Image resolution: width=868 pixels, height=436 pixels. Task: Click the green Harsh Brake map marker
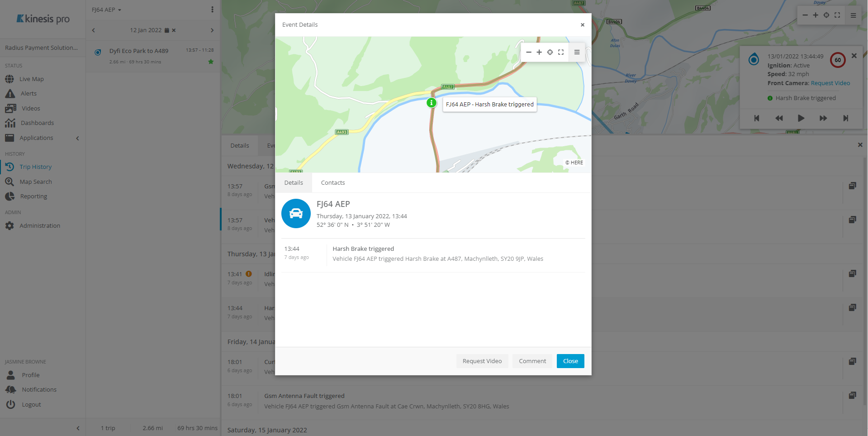(432, 103)
